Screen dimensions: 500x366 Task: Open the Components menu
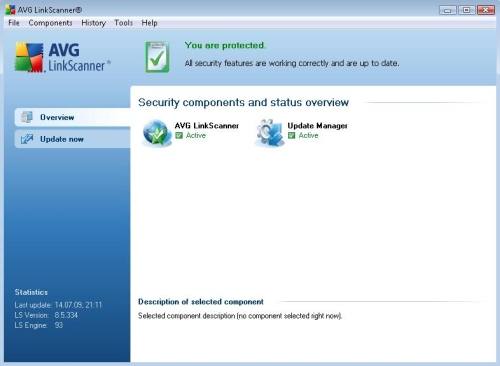[x=50, y=23]
